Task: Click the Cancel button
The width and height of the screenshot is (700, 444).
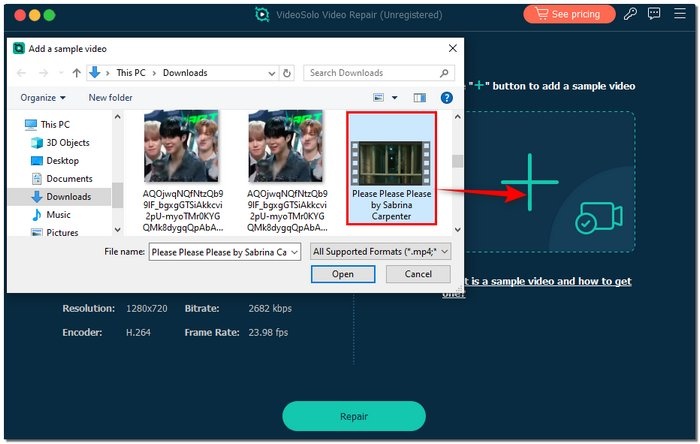Action: tap(418, 274)
